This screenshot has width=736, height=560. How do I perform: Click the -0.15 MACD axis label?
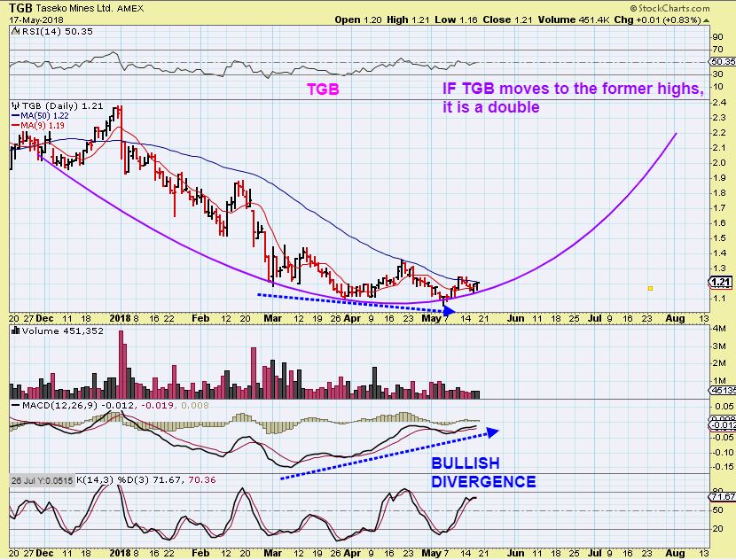[723, 467]
